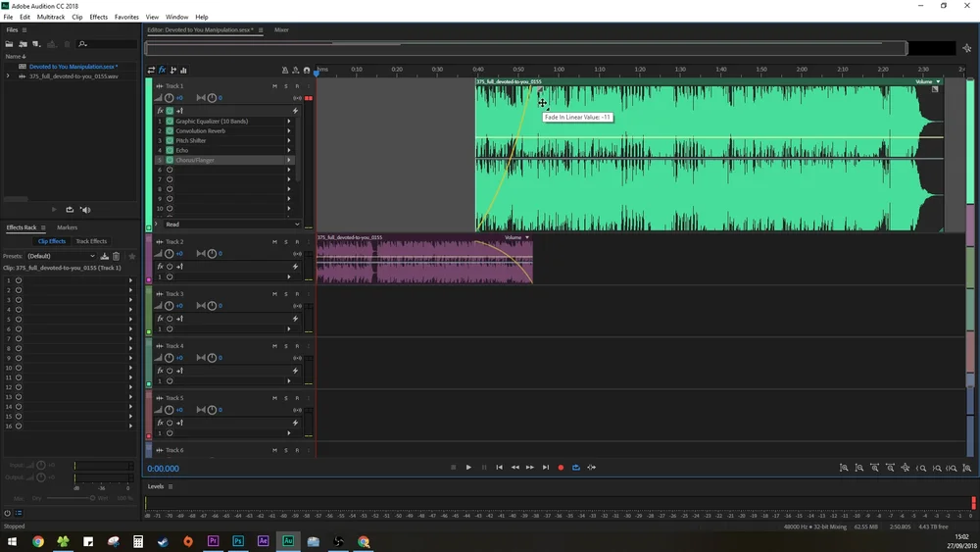The height and width of the screenshot is (552, 980).
Task: Open the Volume dropdown on the Track 2 purple clip
Action: tap(516, 237)
